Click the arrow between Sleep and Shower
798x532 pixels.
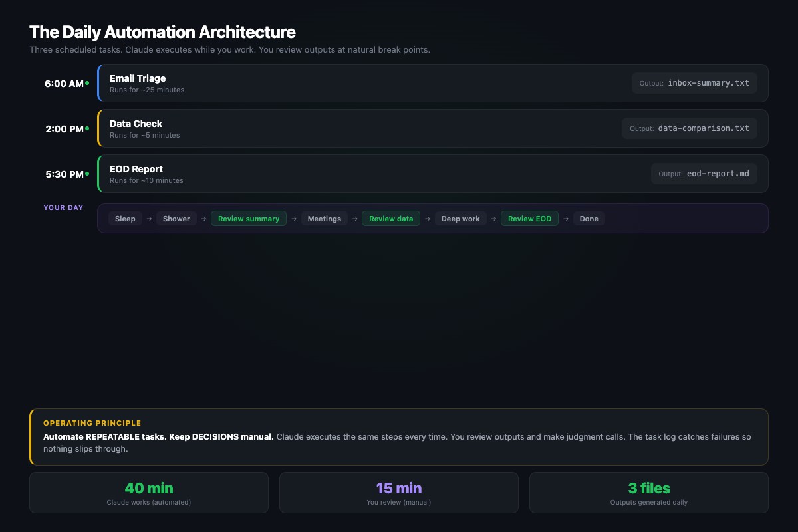(150, 219)
